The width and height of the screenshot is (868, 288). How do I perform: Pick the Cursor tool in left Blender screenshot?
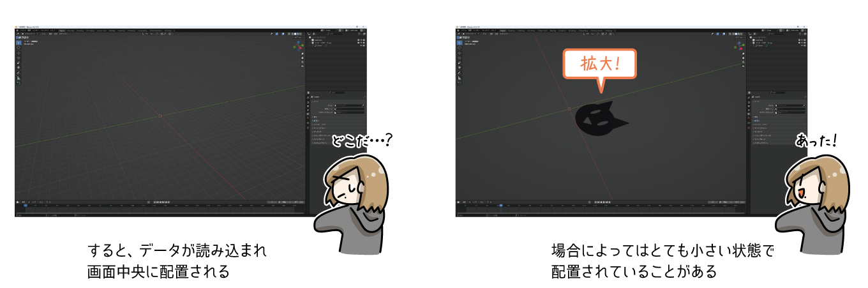pos(19,48)
